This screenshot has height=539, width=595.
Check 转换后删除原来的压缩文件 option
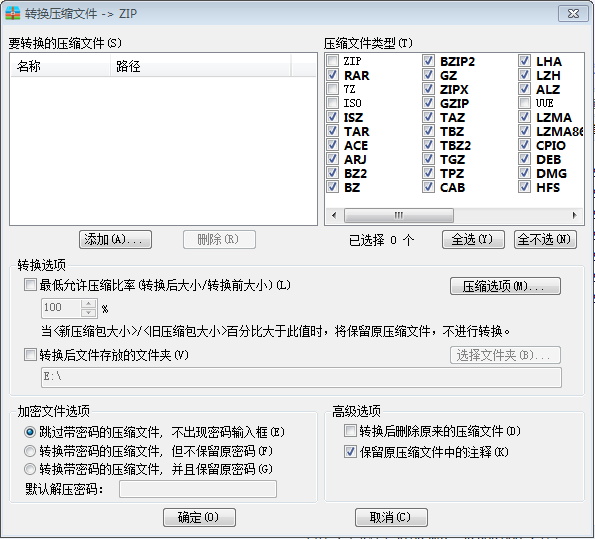[350, 431]
